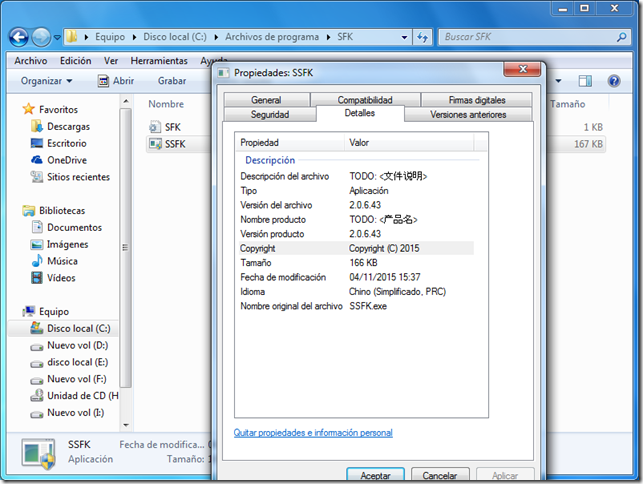Viewport: 643px width, 484px height.
Task: Open Vídeos library
Action: (53, 278)
